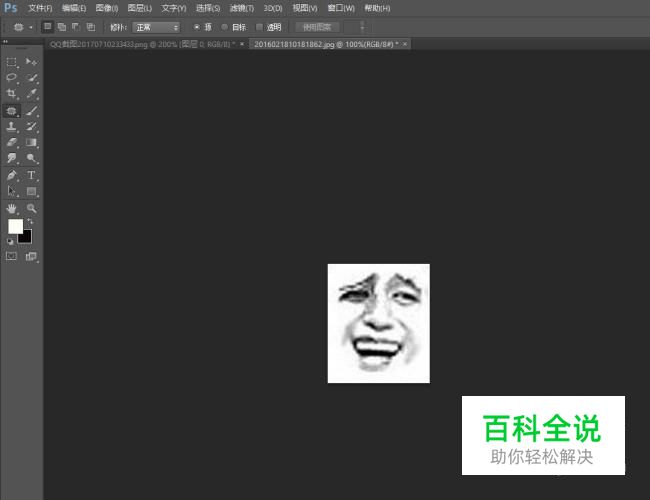Select the Rectangle shape tool

coord(31,191)
